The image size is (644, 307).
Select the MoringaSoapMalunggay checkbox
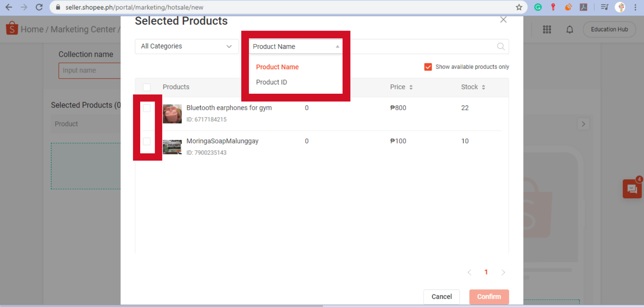[x=147, y=141]
